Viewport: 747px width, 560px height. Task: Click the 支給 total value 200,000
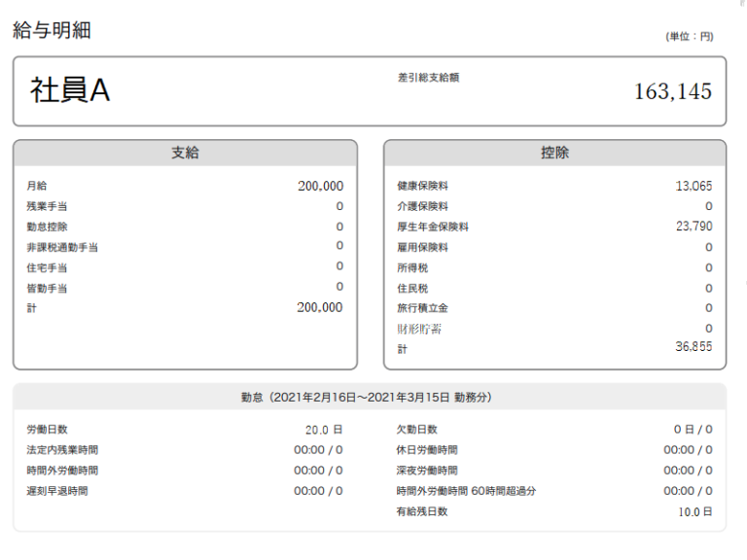[320, 307]
